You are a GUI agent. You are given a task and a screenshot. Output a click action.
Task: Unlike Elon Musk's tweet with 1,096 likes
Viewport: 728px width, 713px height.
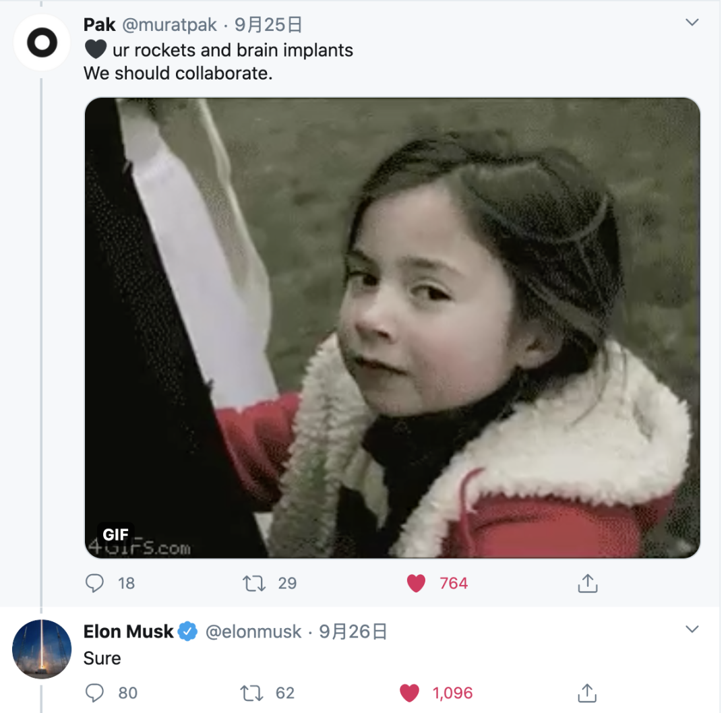pyautogui.click(x=409, y=693)
